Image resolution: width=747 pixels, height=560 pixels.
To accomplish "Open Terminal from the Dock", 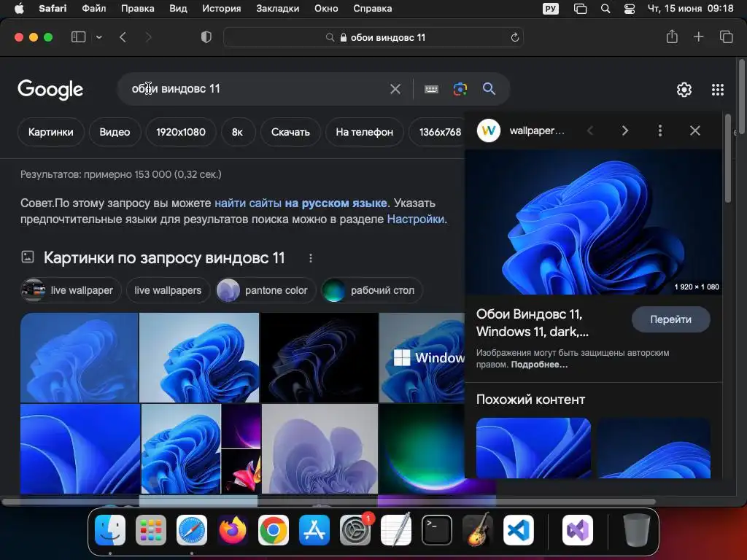I will (x=438, y=530).
